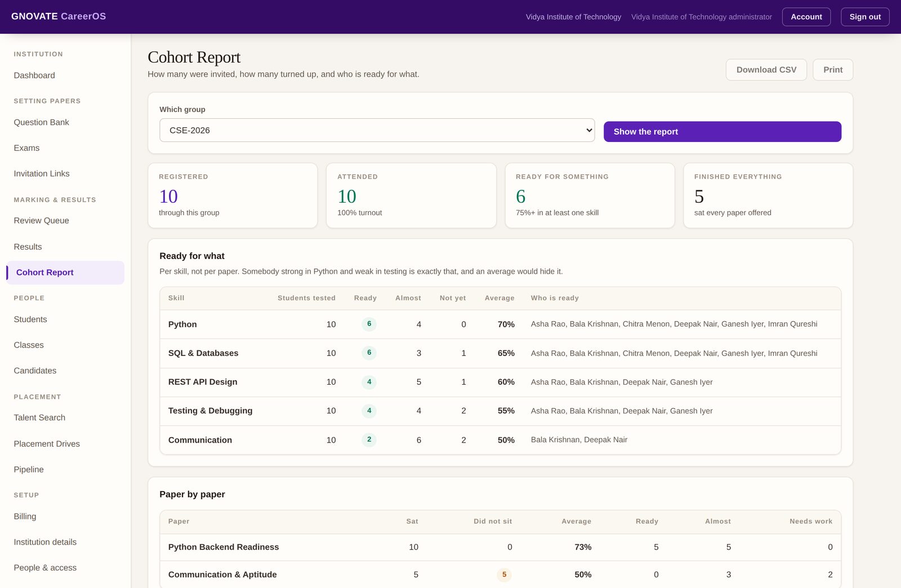Click the Registered card value 10
901x588 pixels.
(168, 196)
